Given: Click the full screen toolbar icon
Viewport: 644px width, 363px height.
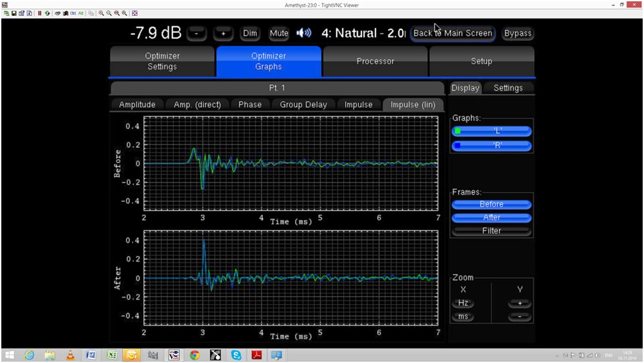Looking at the screenshot, I should pyautogui.click(x=135, y=13).
